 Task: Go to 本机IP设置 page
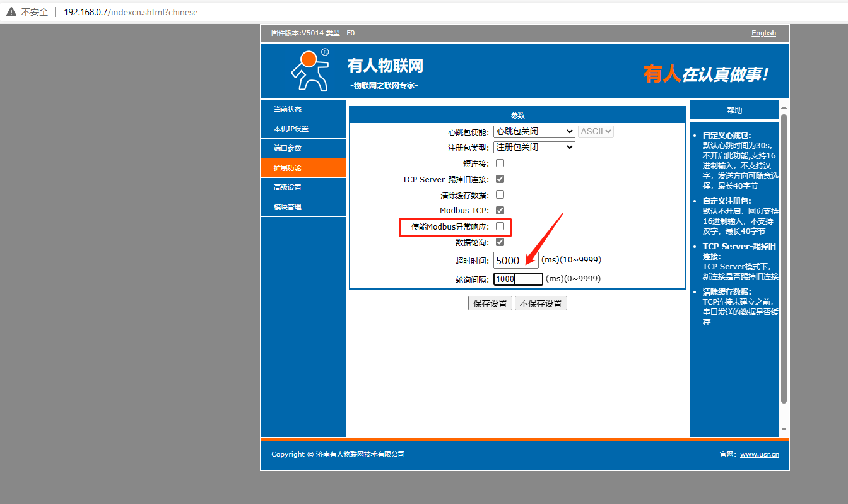303,129
